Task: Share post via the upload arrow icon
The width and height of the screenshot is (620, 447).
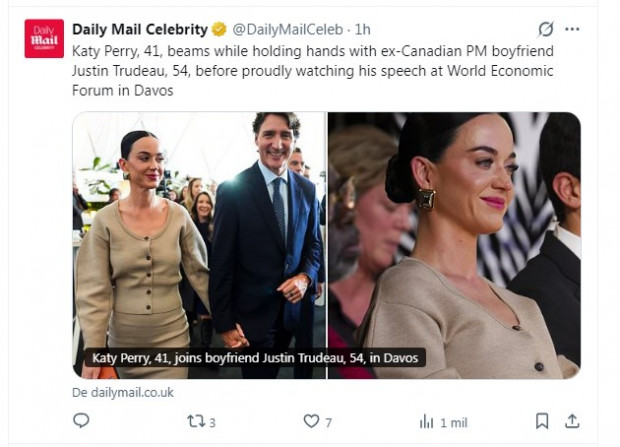Action: tap(572, 421)
